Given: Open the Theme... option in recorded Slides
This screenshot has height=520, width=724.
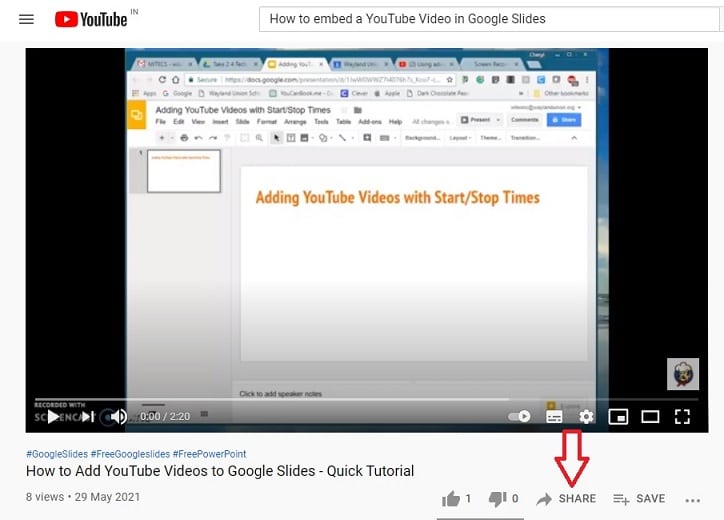Looking at the screenshot, I should (x=490, y=138).
